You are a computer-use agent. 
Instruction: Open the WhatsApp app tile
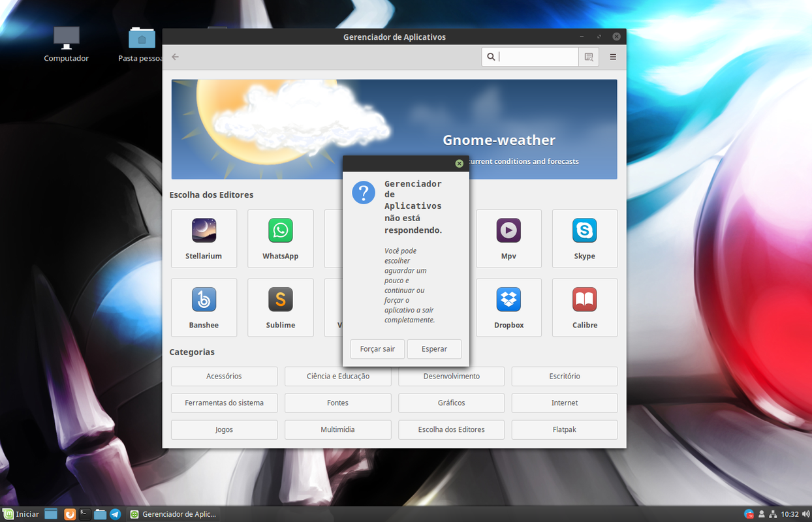(281, 238)
